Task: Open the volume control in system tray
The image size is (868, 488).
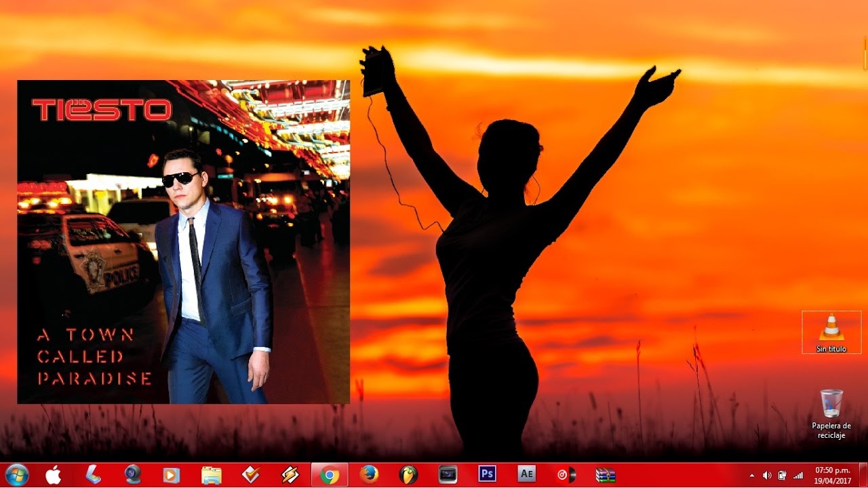Action: (767, 475)
